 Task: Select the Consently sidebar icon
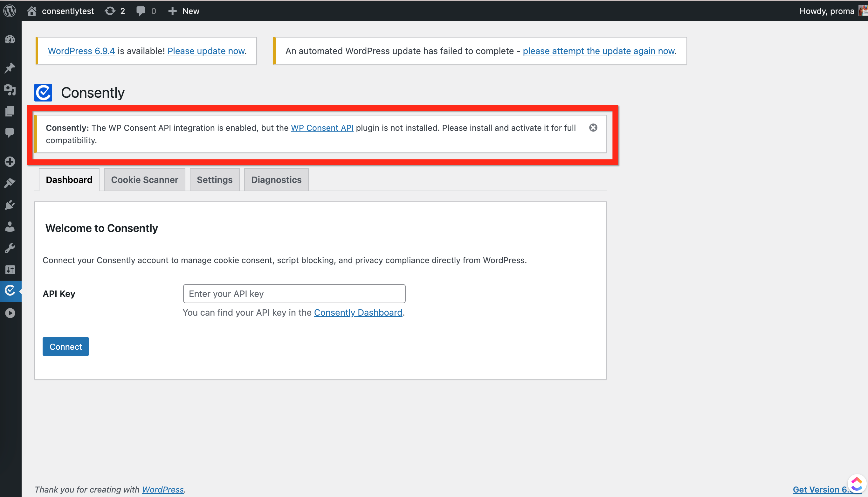(x=10, y=291)
